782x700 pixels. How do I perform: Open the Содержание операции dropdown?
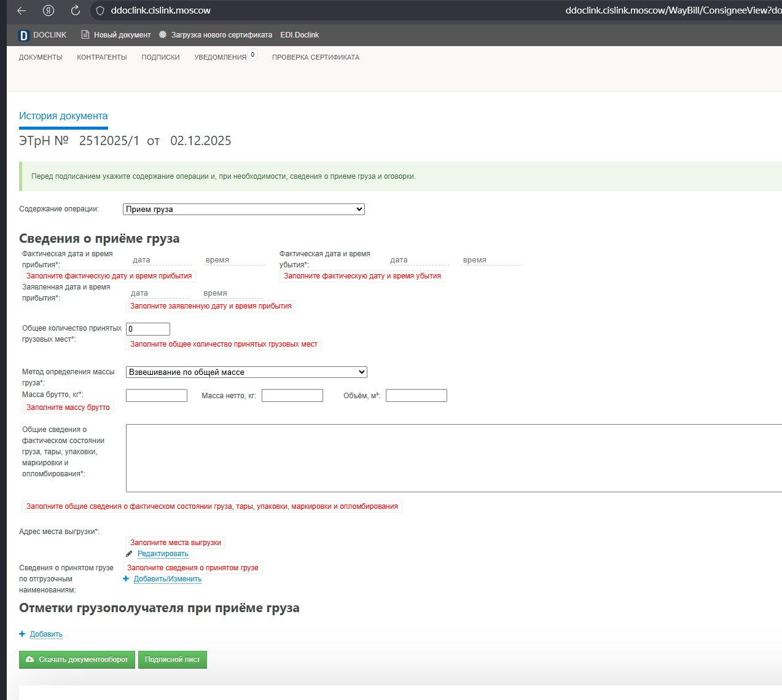(244, 210)
